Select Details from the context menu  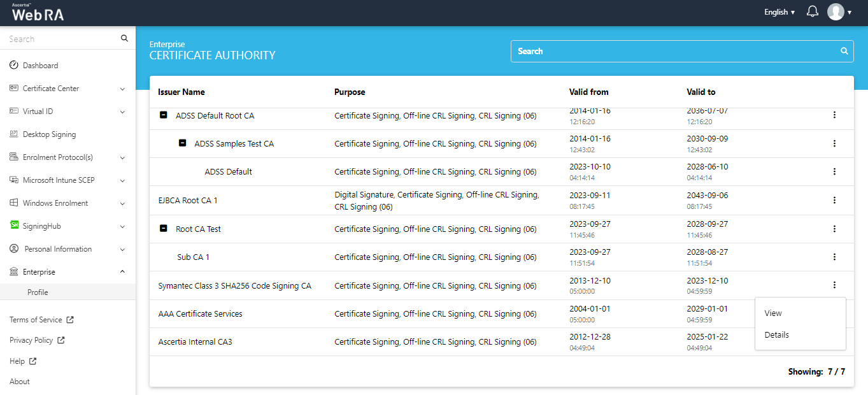[x=776, y=335]
